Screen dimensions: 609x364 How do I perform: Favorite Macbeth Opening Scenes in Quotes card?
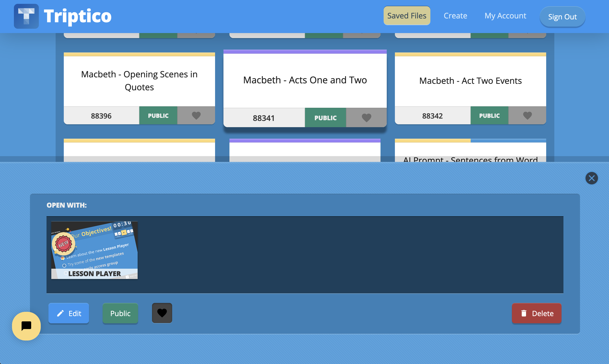click(196, 115)
